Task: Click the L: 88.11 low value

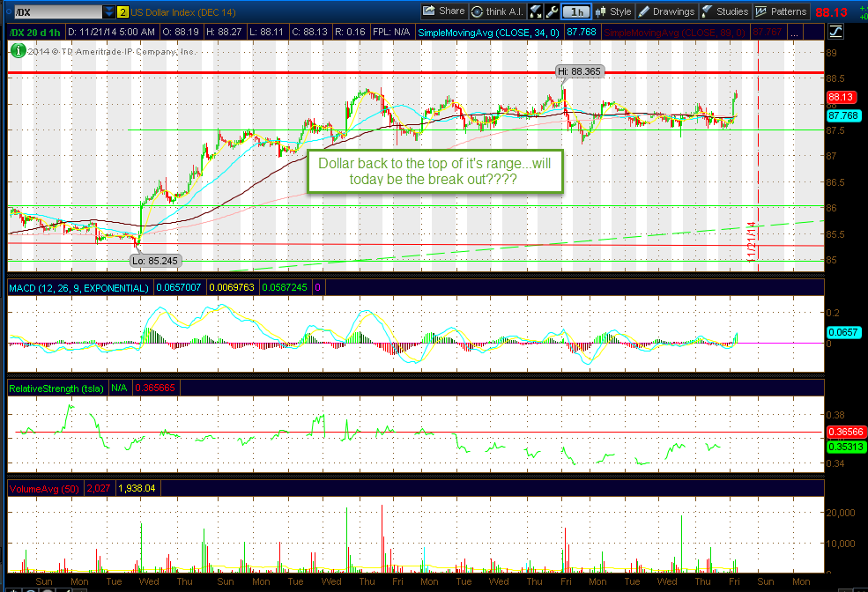Action: coord(267,32)
